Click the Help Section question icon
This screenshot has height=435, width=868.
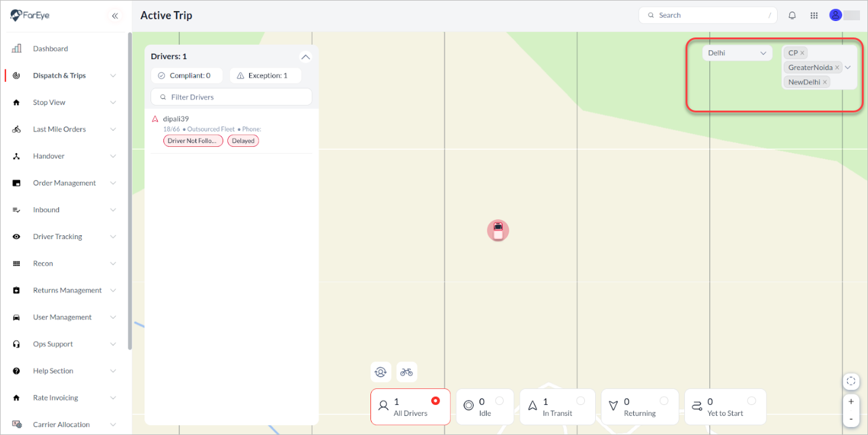[x=17, y=371]
